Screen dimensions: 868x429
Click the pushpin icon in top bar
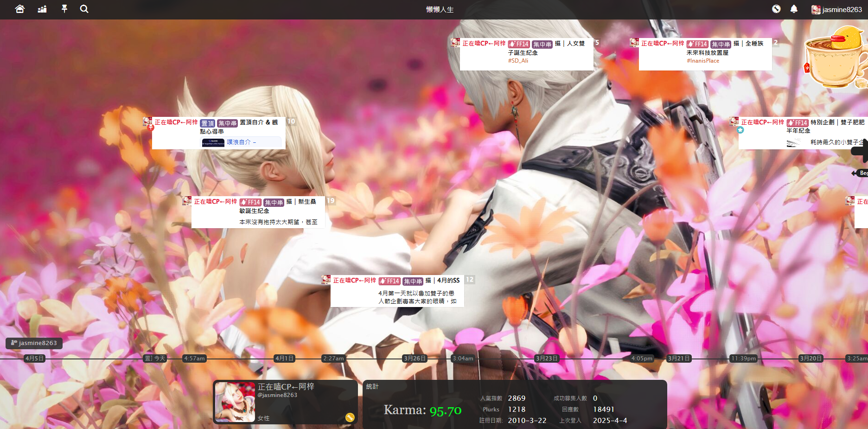point(64,9)
